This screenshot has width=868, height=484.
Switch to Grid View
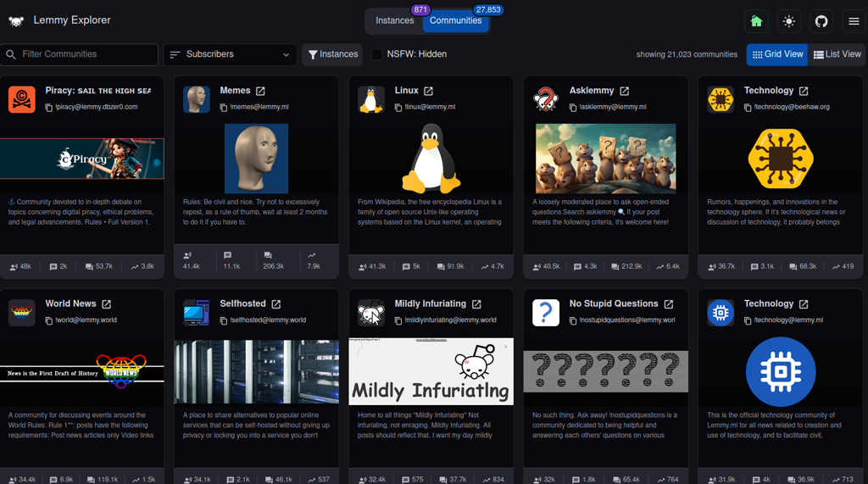click(777, 54)
